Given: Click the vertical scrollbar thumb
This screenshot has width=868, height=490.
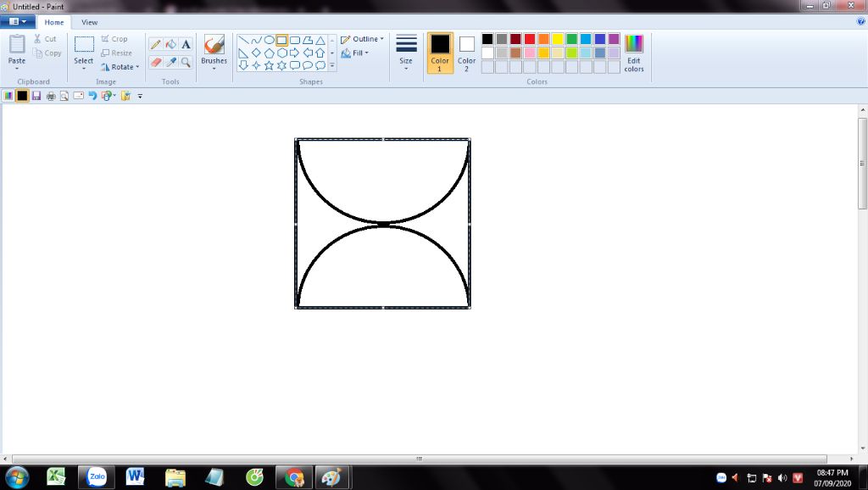Looking at the screenshot, I should (862, 164).
